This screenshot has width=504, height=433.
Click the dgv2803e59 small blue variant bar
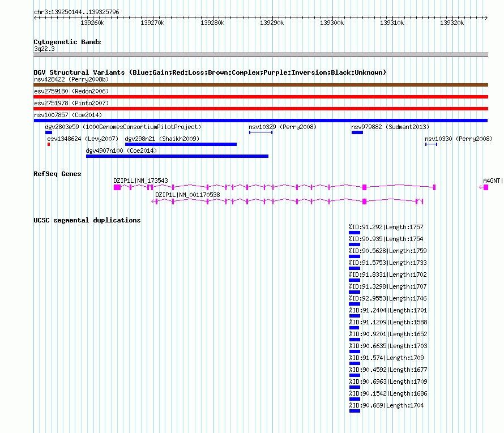[49, 132]
